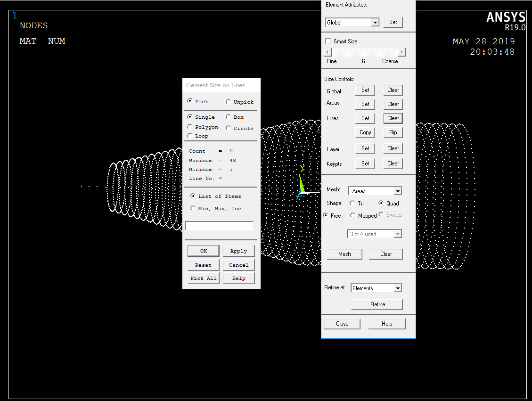
Task: Select the Min, Max, Inc option
Action: [x=193, y=208]
